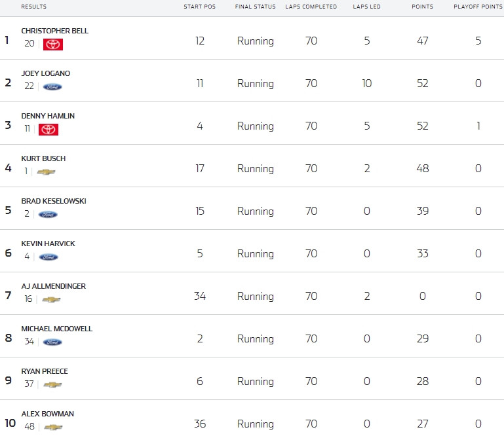
Task: Click Christopher Bell's Toyota logo
Action: coord(53,45)
